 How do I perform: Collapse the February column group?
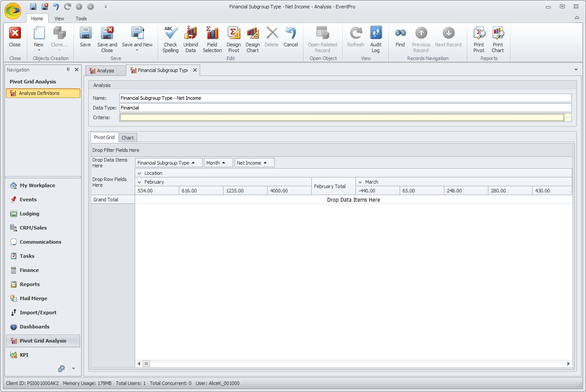[x=140, y=182]
